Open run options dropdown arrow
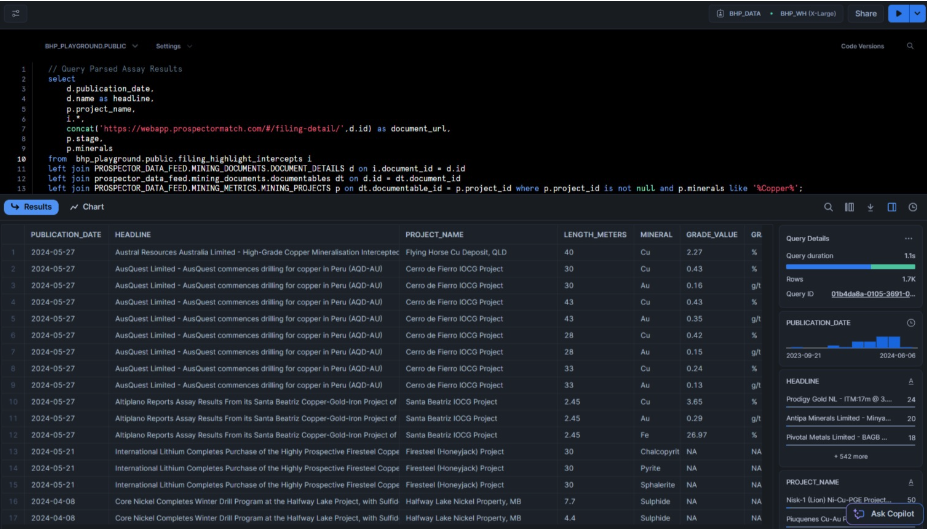 917,13
